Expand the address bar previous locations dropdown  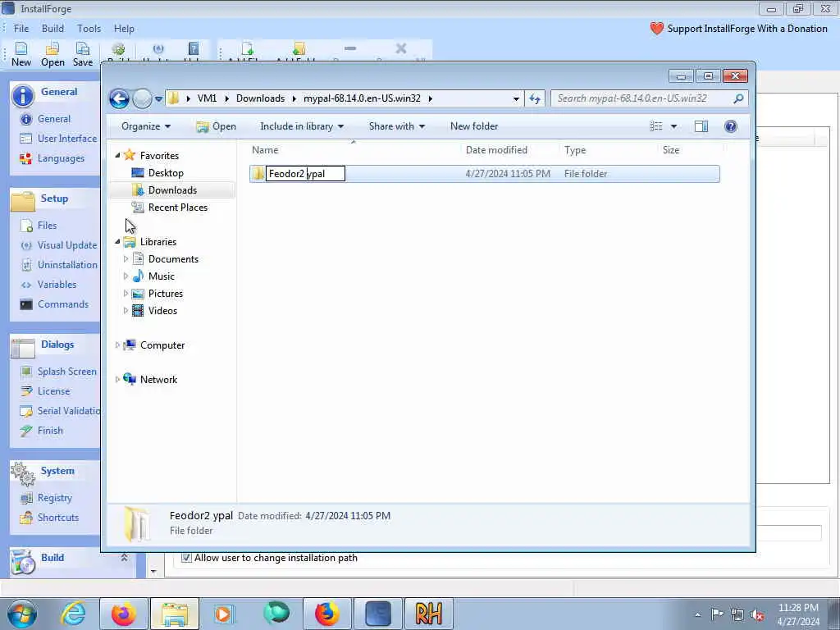point(516,99)
